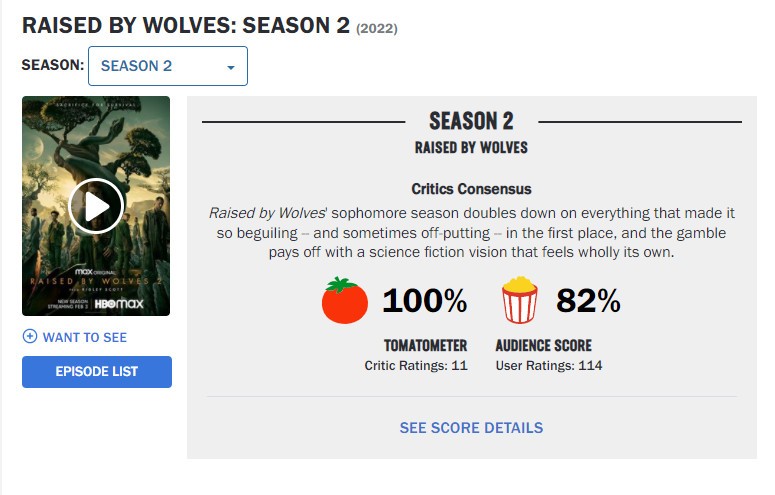Expand the season dropdown arrow
The width and height of the screenshot is (775, 495).
231,67
